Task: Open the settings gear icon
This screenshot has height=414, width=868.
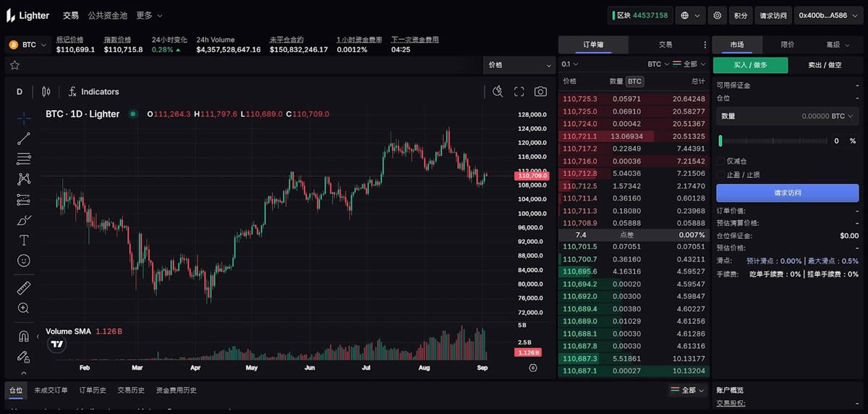Action: [717, 15]
